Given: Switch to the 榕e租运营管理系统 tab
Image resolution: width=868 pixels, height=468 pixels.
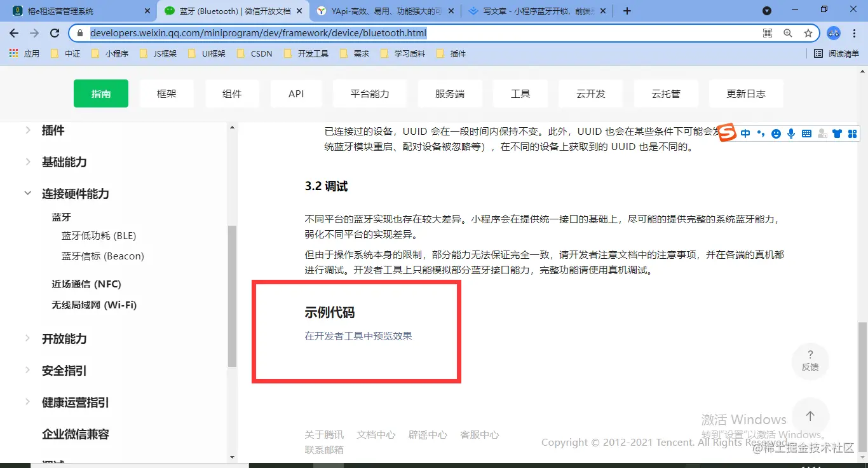Looking at the screenshot, I should (81, 11).
